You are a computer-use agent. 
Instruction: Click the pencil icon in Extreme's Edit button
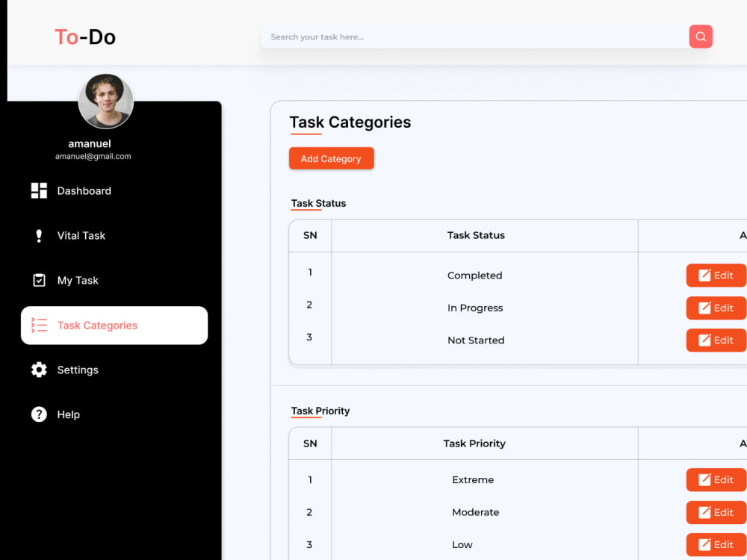704,479
